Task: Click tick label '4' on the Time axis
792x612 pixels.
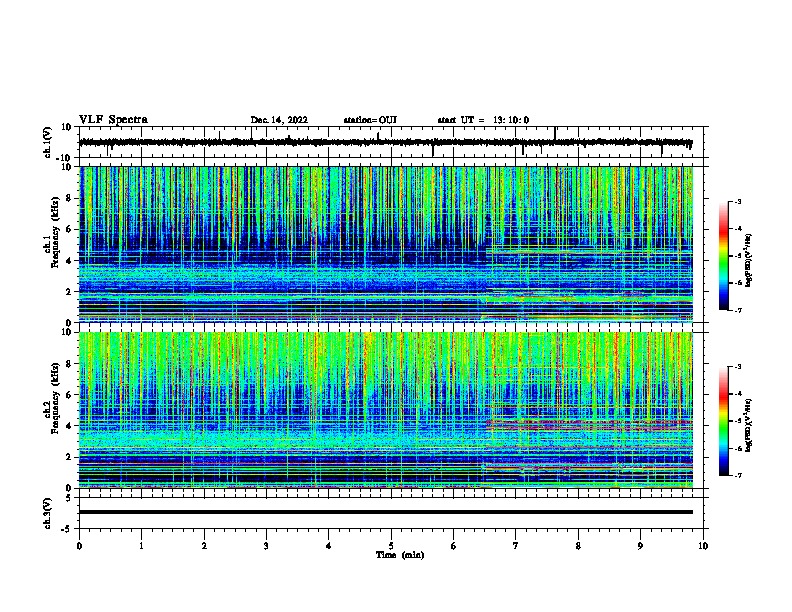Action: coord(329,546)
